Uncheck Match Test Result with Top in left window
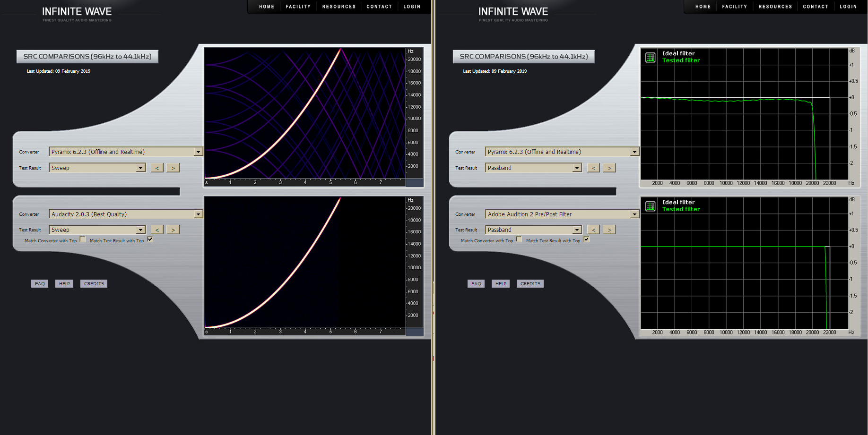 tap(150, 239)
